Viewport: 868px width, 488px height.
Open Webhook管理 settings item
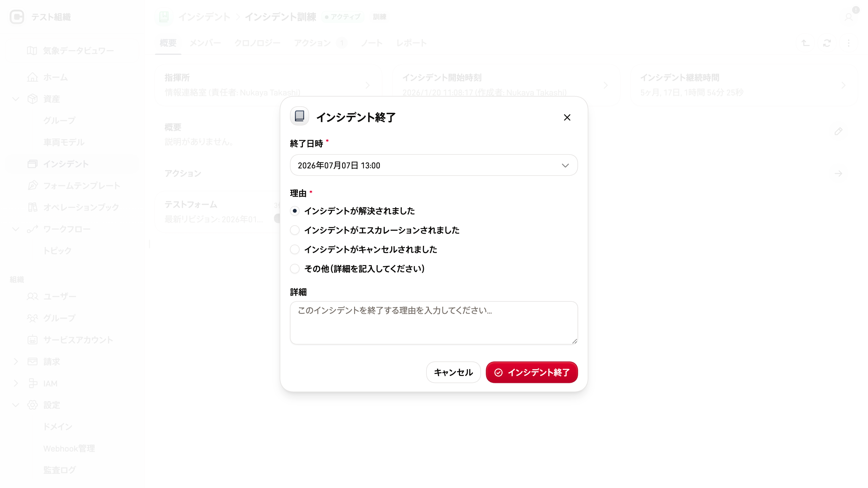[69, 449]
